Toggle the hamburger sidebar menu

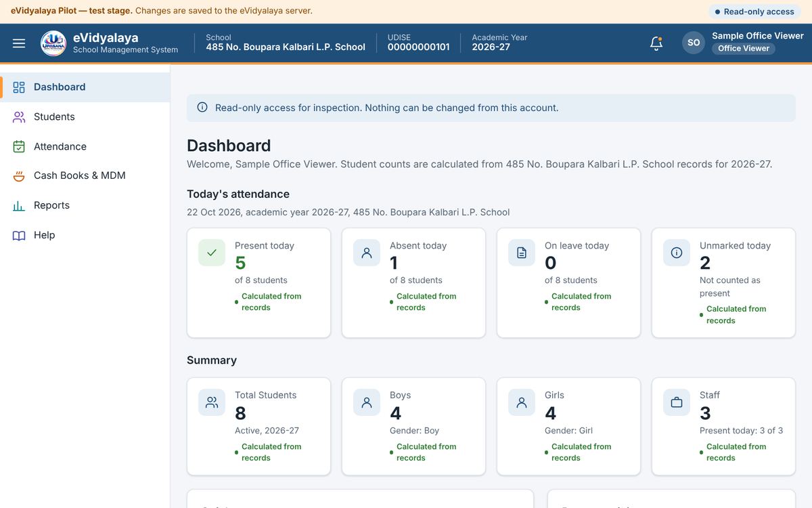pos(19,43)
